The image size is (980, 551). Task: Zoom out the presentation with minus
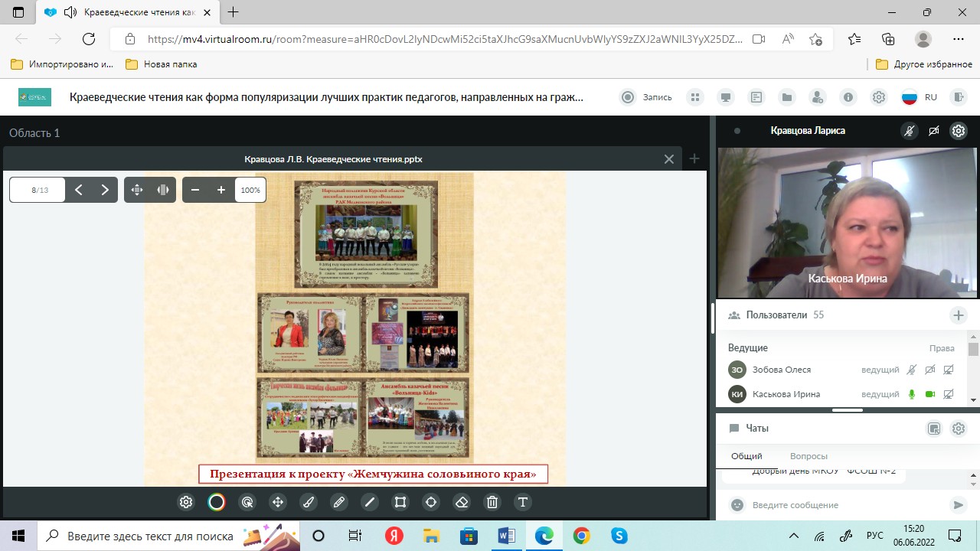(x=195, y=190)
